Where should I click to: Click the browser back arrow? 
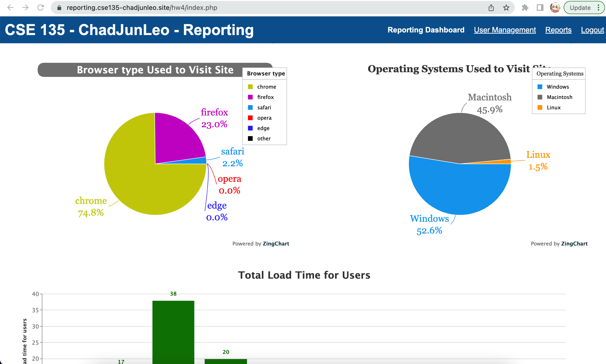10,8
